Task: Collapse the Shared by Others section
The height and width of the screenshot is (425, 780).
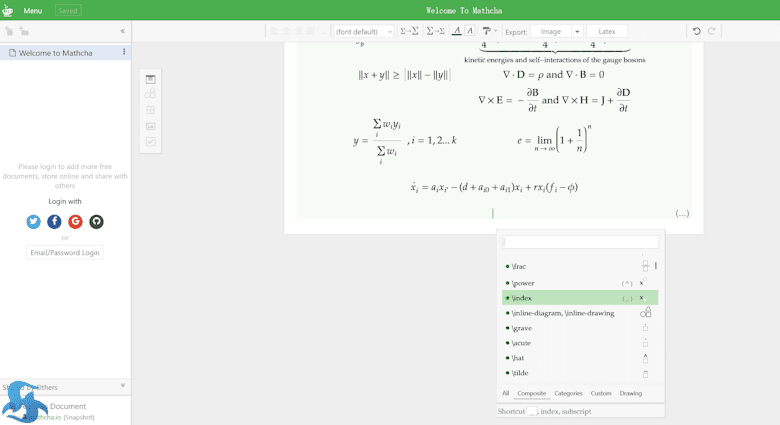Action: (x=123, y=386)
